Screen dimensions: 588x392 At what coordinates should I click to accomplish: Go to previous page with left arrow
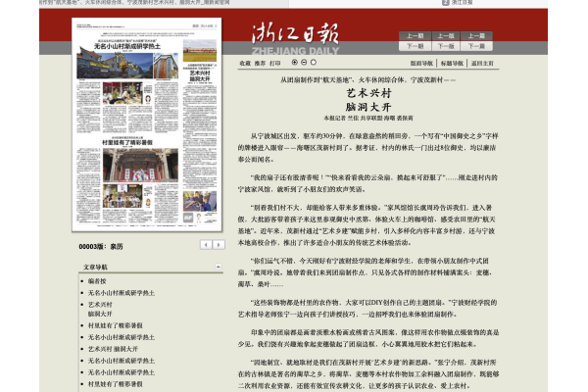(x=206, y=244)
